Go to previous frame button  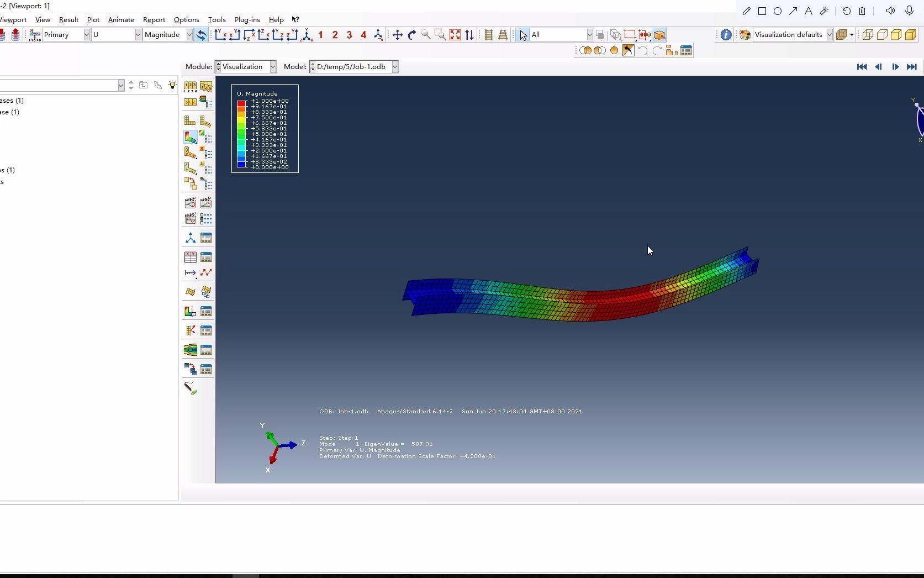[x=878, y=67]
